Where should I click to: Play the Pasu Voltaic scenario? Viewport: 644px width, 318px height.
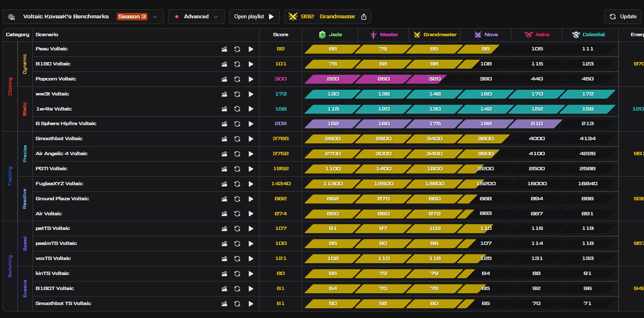251,49
